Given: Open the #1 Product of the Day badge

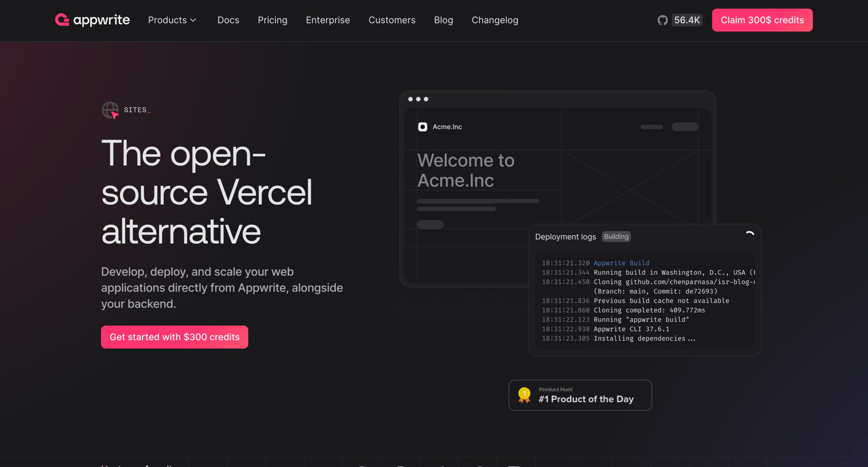Looking at the screenshot, I should 580,395.
